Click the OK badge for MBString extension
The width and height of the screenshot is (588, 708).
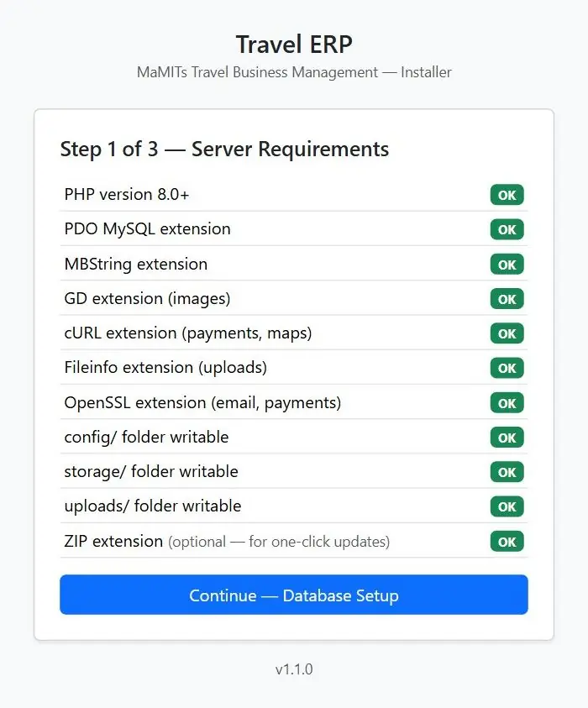(x=507, y=265)
